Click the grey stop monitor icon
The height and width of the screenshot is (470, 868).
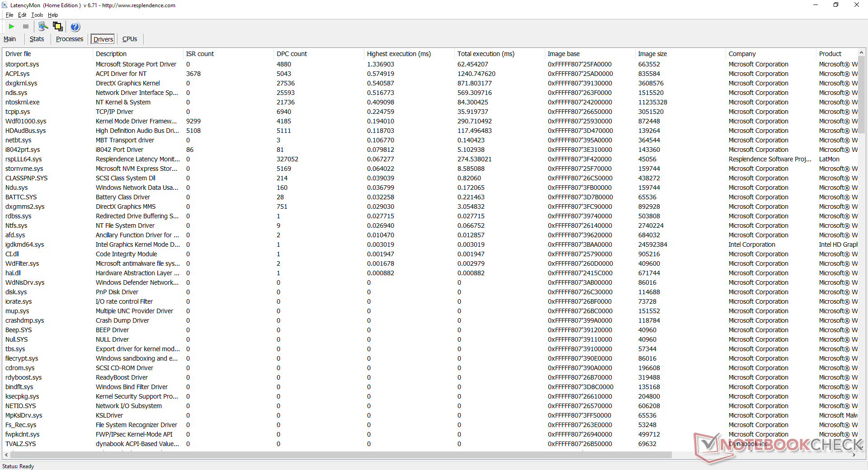(x=26, y=27)
